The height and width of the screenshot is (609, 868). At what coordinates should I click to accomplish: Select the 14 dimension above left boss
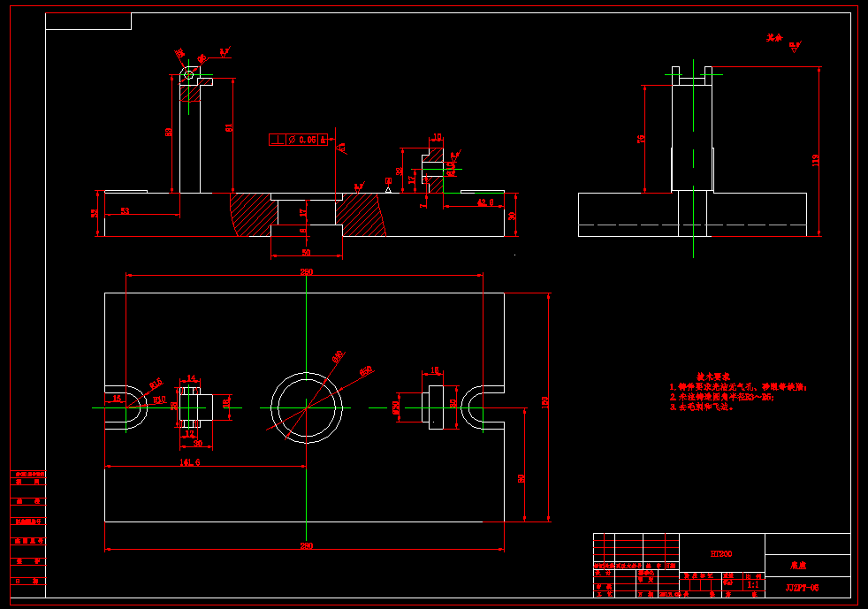[x=191, y=378]
